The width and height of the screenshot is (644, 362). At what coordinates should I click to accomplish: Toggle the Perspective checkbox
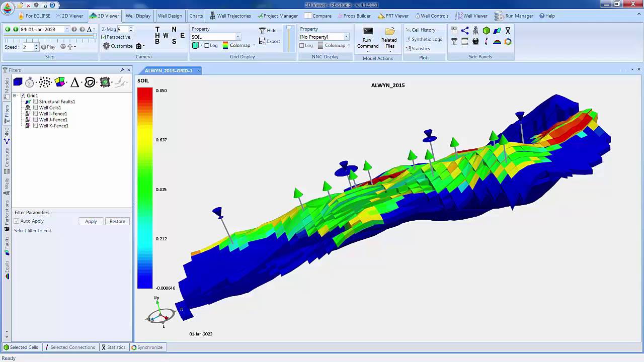(x=104, y=37)
